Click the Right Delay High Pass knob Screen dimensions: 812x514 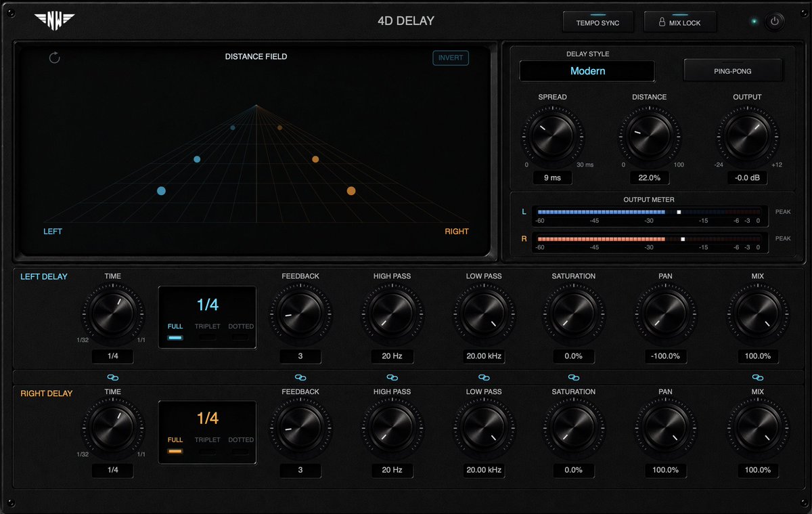click(392, 428)
